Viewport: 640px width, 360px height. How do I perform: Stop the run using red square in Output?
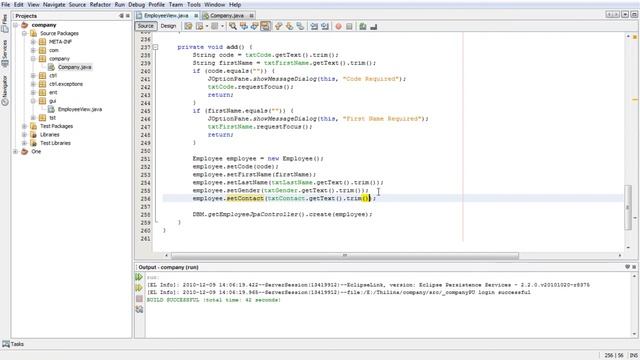tap(139, 299)
